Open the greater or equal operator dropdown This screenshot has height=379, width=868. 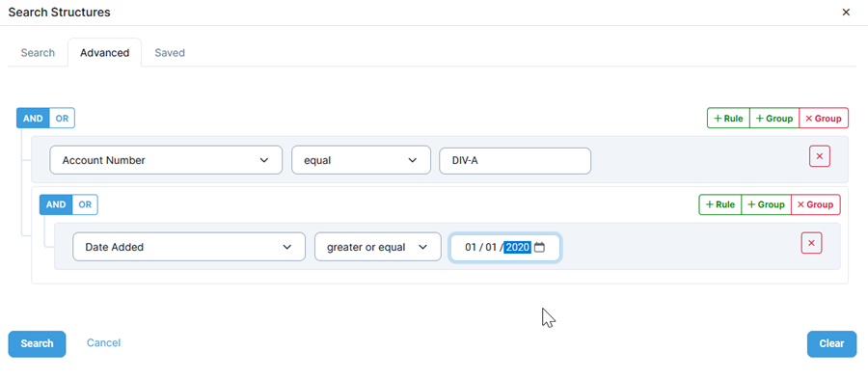click(x=377, y=247)
